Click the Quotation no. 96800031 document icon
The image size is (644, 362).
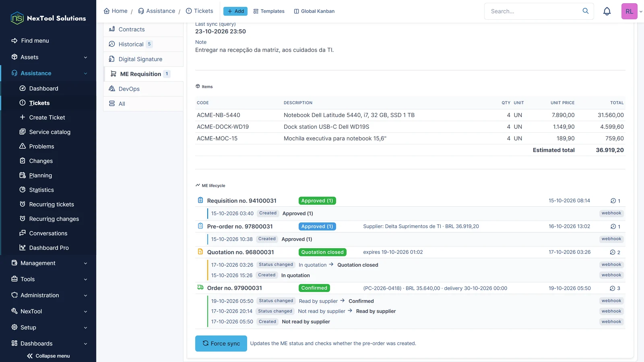click(x=200, y=252)
